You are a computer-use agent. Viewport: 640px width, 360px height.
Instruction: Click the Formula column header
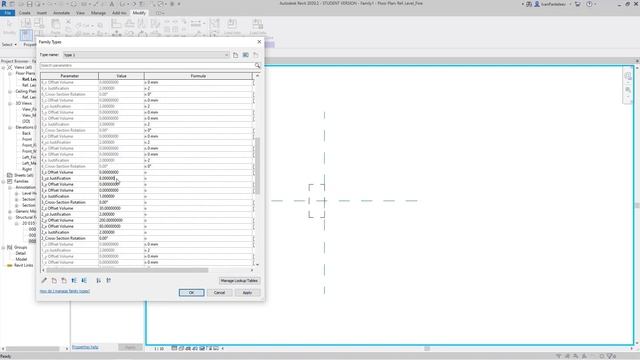[198, 76]
